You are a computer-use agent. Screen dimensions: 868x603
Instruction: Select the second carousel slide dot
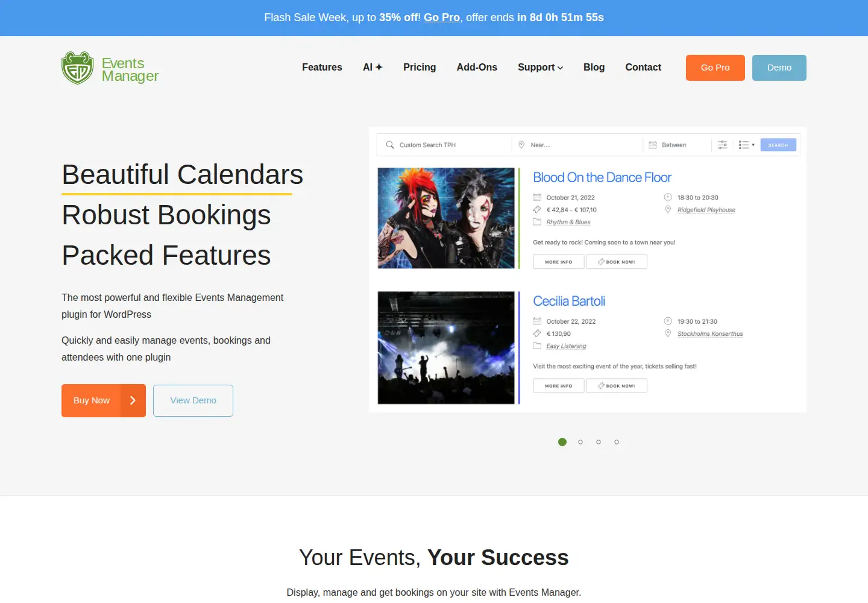tap(580, 442)
